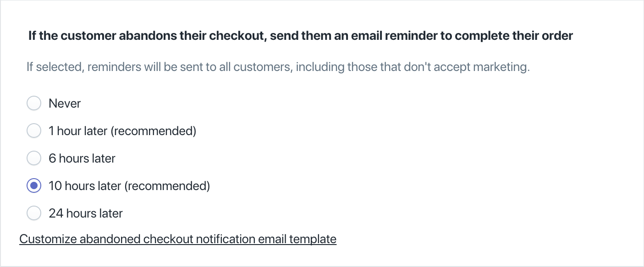Choose the "1 hour later" radio button
Viewport: 644px width, 267px height.
click(x=34, y=131)
